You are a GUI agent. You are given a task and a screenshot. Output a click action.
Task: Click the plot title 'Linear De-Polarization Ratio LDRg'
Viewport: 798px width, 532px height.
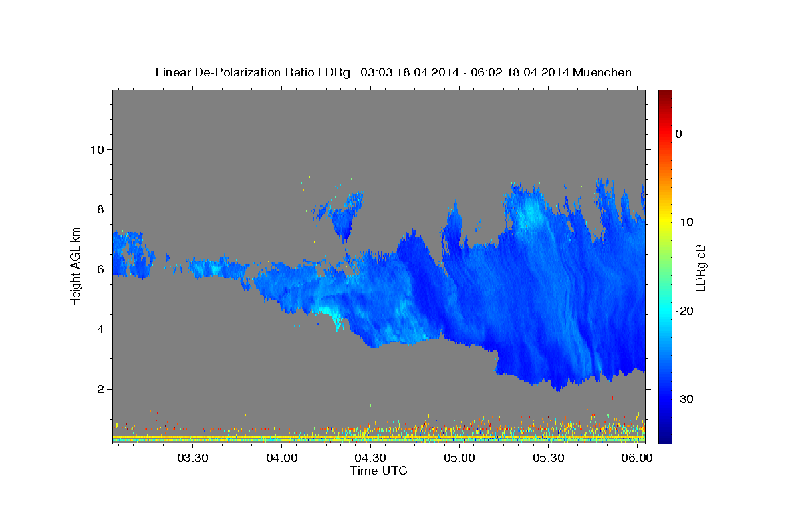(253, 72)
